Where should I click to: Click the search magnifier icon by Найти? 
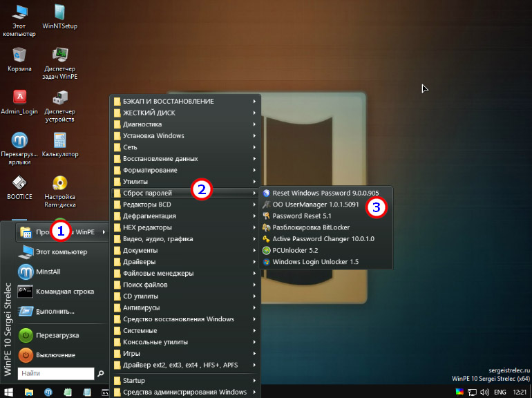coord(101,374)
